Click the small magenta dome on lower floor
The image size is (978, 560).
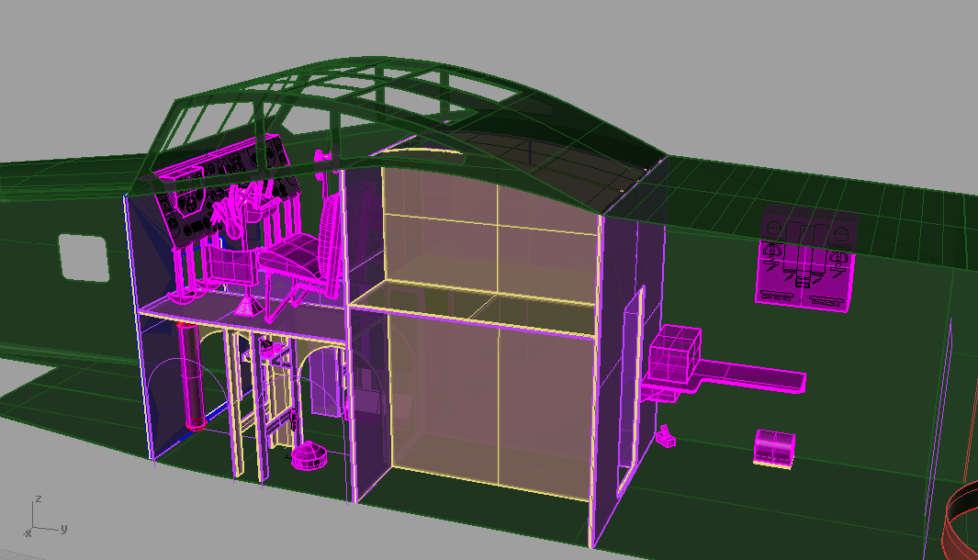pos(310,456)
